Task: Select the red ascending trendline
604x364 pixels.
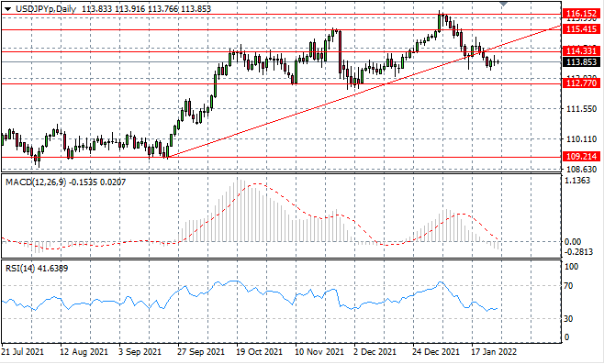Action: pos(364,91)
